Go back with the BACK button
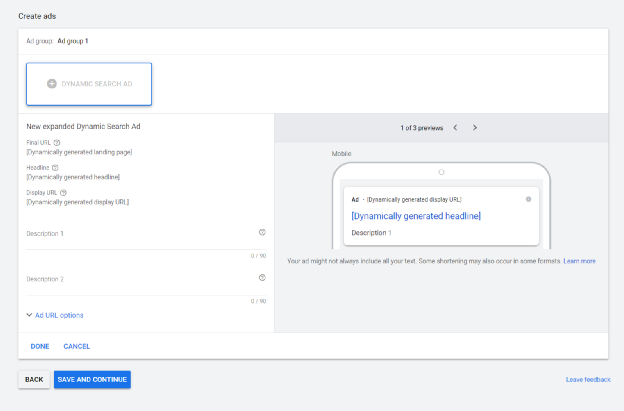Screen dimensions: 624x411 click(x=34, y=380)
